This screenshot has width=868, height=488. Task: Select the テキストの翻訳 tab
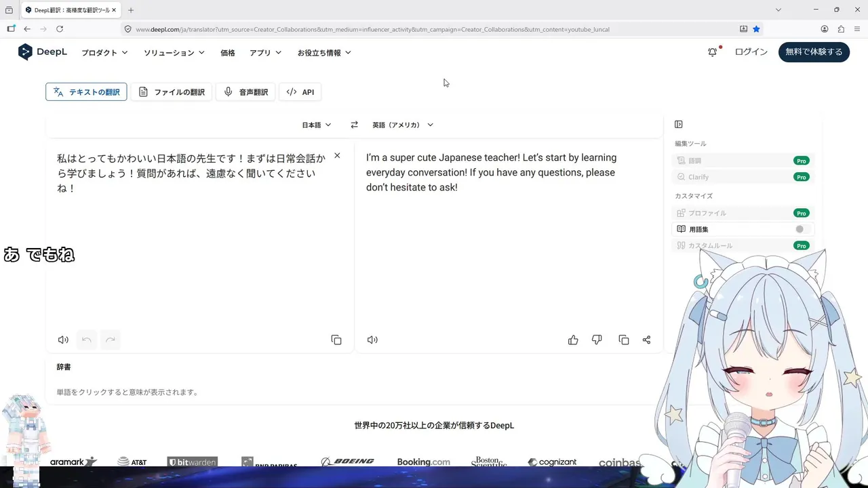pos(86,92)
